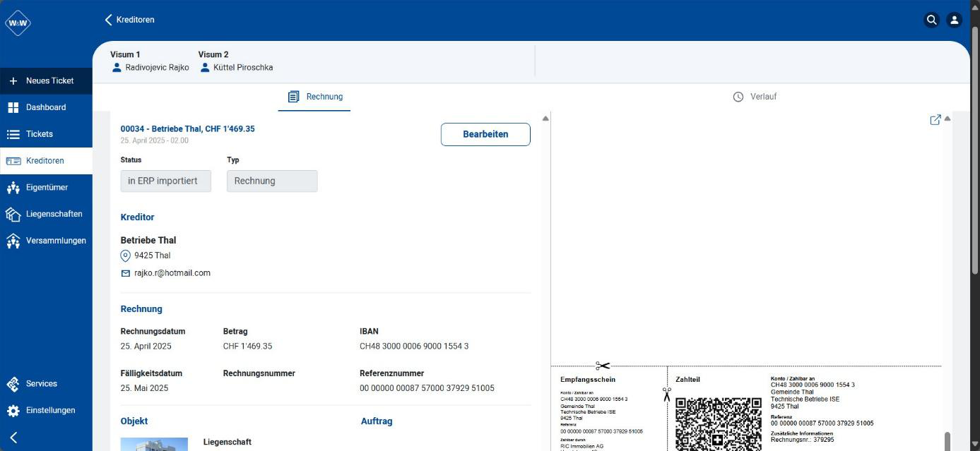Image resolution: width=980 pixels, height=451 pixels.
Task: Click the Kreditoren card icon
Action: point(13,161)
